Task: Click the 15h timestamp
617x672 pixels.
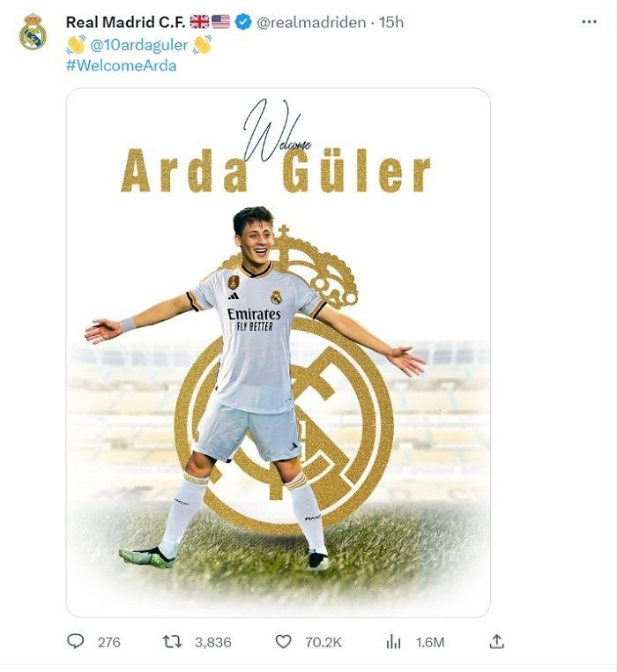Action: pyautogui.click(x=390, y=22)
